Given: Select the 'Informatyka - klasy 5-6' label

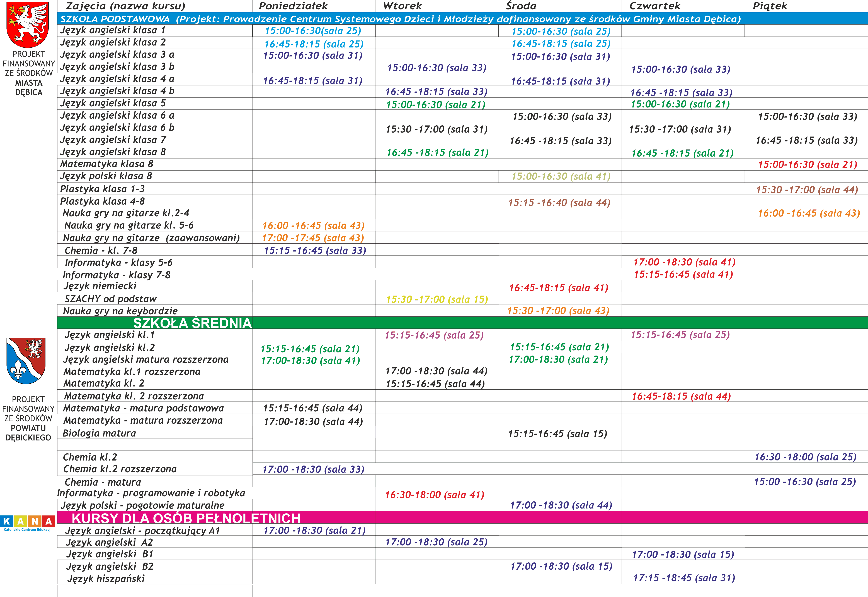Looking at the screenshot, I should 118,263.
